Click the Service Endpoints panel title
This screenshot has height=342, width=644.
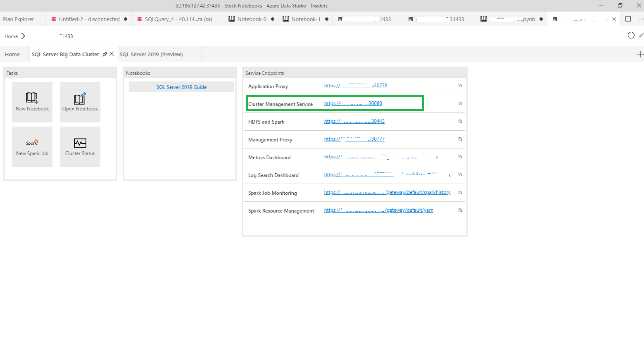264,73
